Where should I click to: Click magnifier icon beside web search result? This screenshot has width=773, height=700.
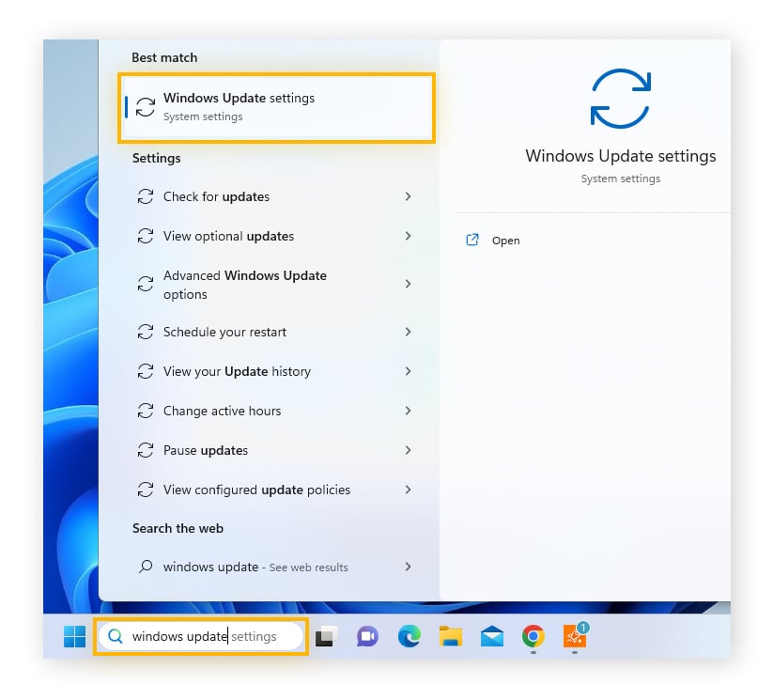(146, 567)
